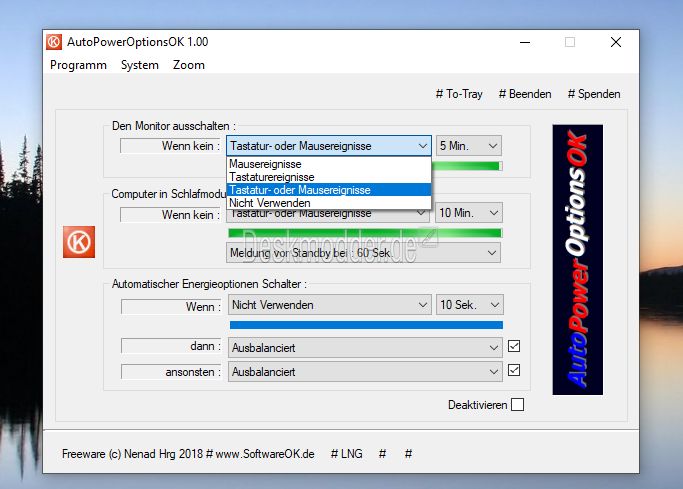Open the dann Ausbalanciert power plan dropdown

[x=365, y=348]
